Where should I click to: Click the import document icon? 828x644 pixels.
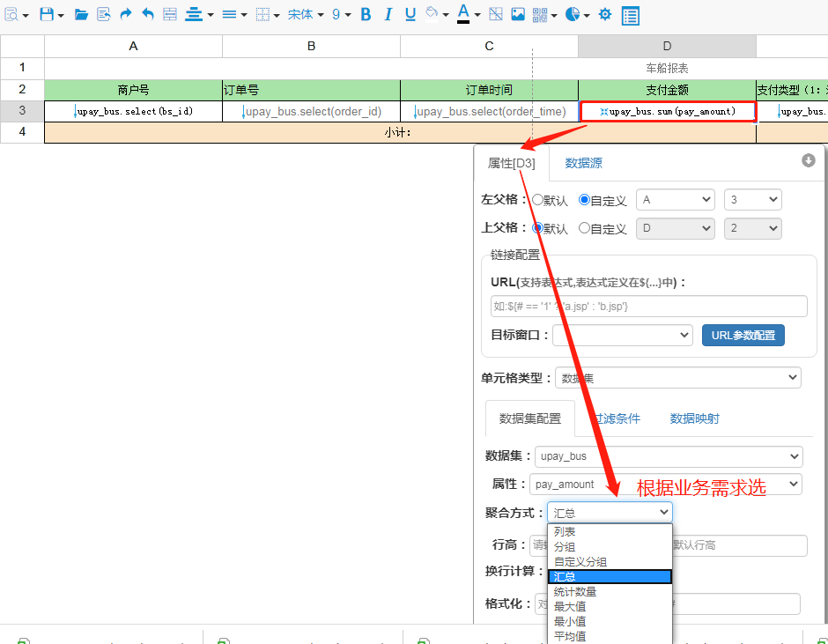coord(104,14)
